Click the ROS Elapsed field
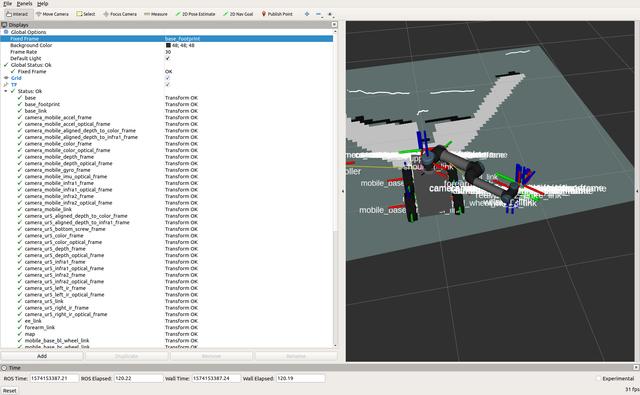The height and width of the screenshot is (395, 640). click(x=138, y=378)
